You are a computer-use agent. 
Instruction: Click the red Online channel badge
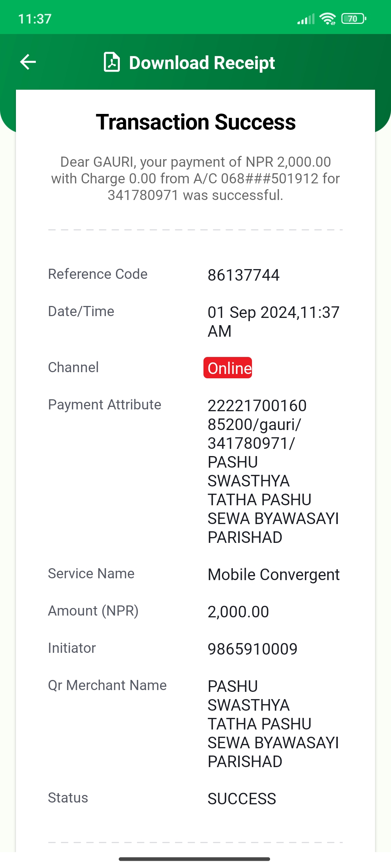tap(228, 368)
